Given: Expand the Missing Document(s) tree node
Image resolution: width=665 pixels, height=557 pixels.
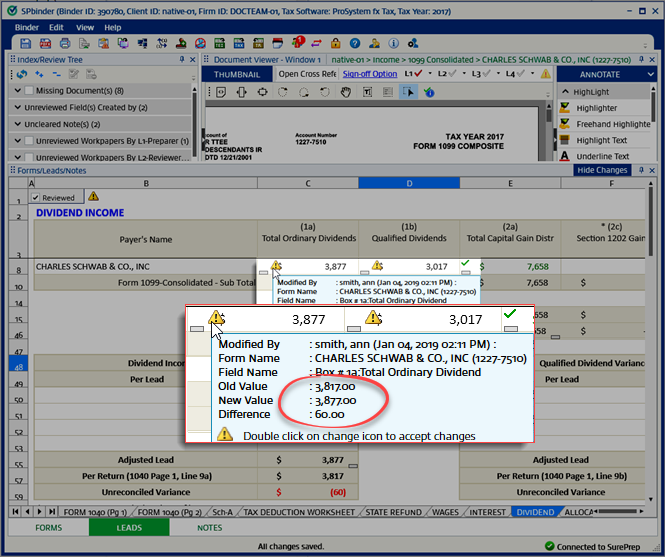Looking at the screenshot, I should point(17,91).
